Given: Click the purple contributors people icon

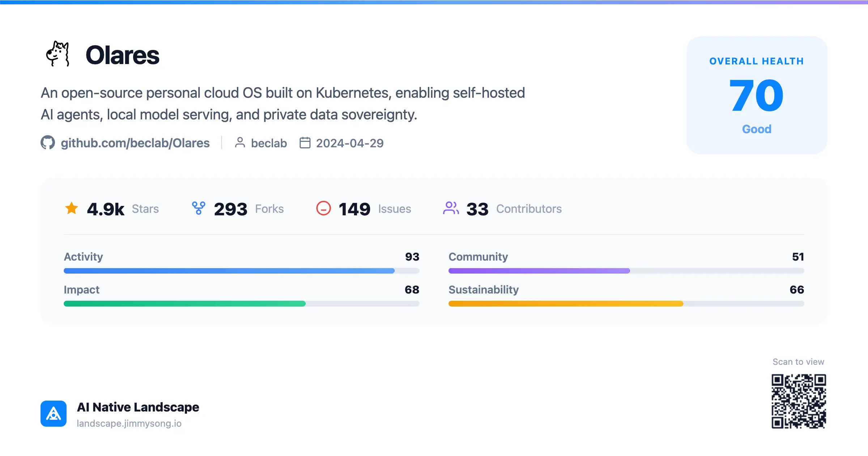Looking at the screenshot, I should tap(451, 208).
